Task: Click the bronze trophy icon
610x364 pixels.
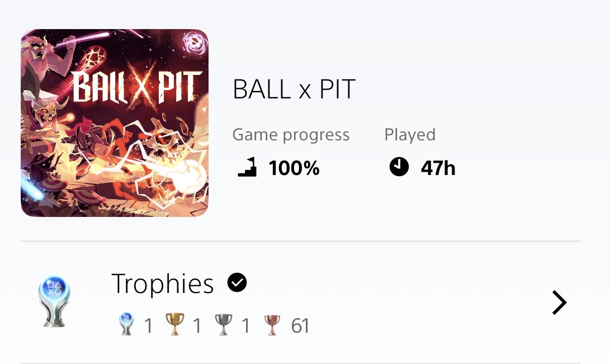Action: point(272,325)
